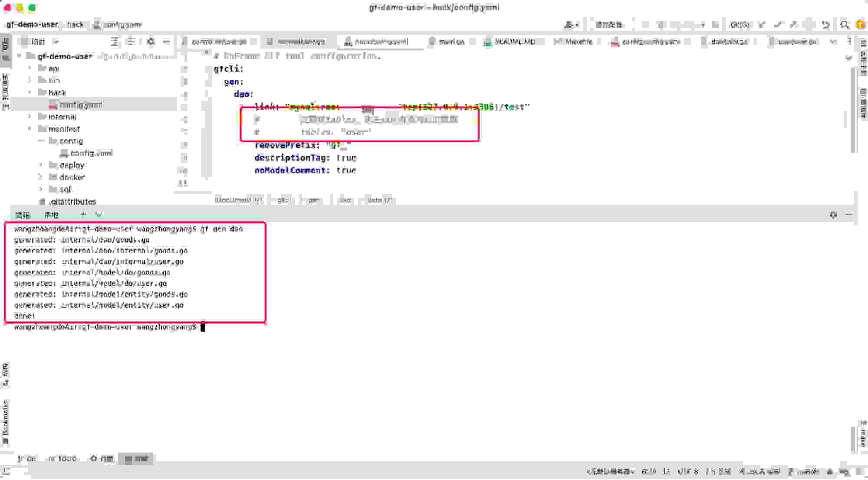Click the terminal command prompt line

(109, 327)
